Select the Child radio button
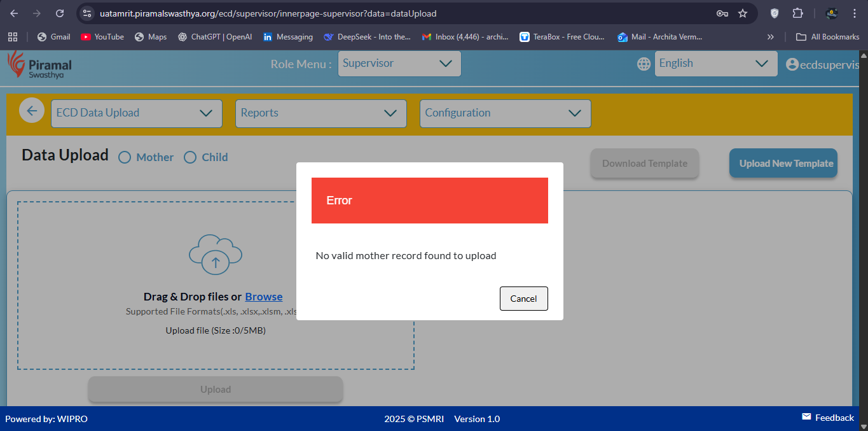This screenshot has height=431, width=868. coord(190,157)
